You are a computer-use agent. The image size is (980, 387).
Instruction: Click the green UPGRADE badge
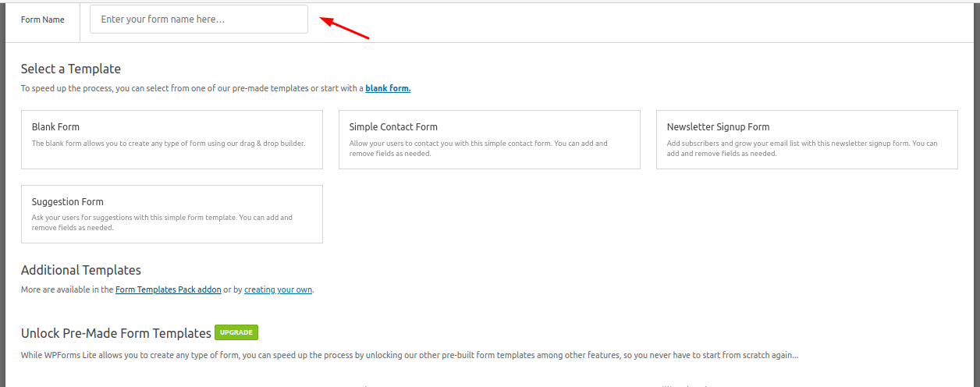[x=236, y=332]
